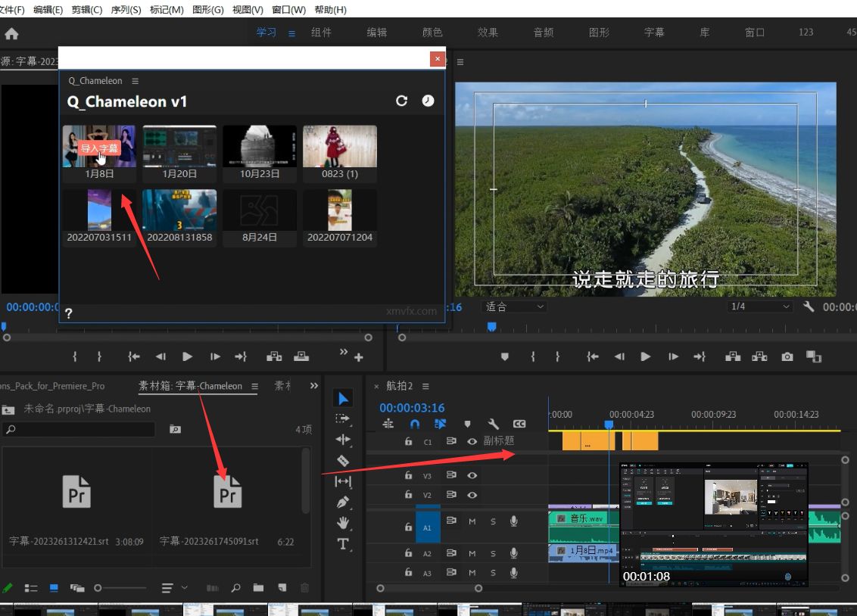Toggle snap magnet in the timeline
Image resolution: width=857 pixels, height=616 pixels.
[414, 424]
